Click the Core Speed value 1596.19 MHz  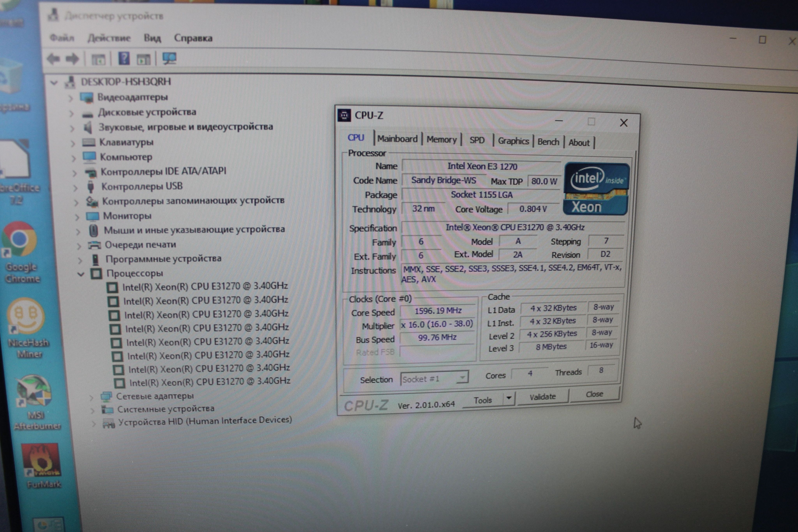click(x=438, y=311)
